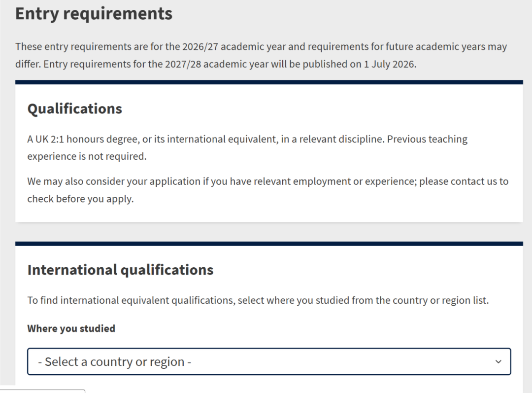The image size is (532, 393).
Task: Click the "Where you studied" label
Action: point(71,328)
